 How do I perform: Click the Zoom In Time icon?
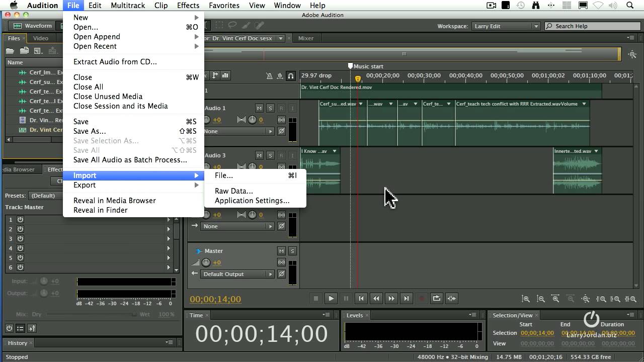pyautogui.click(x=556, y=299)
